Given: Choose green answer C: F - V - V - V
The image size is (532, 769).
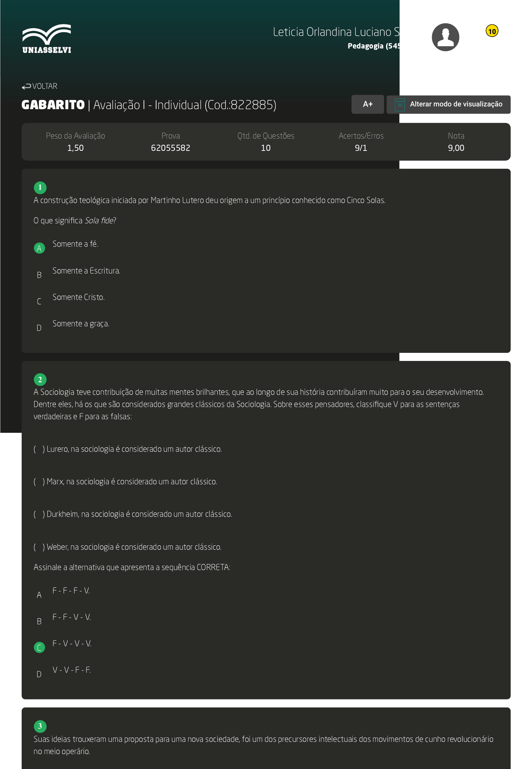Looking at the screenshot, I should point(39,648).
